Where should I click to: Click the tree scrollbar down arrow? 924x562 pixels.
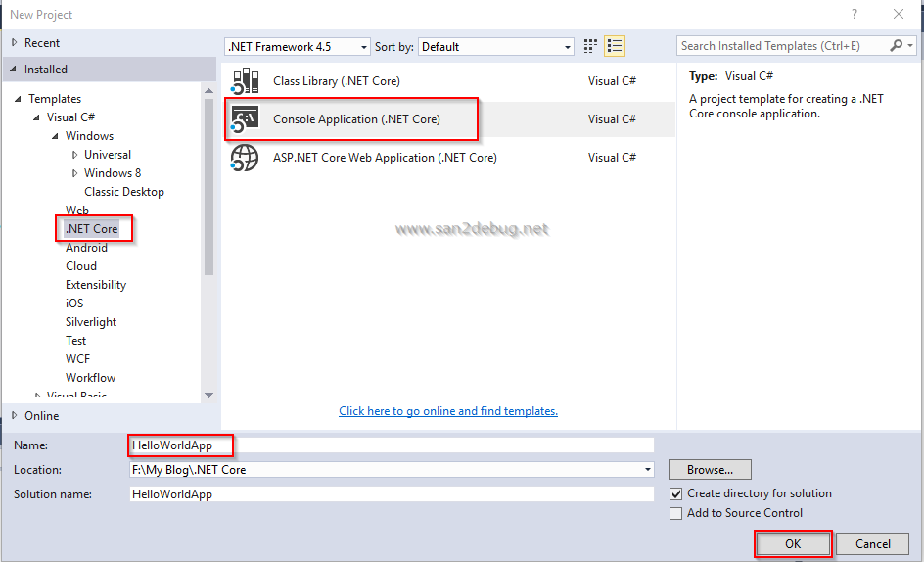(208, 395)
